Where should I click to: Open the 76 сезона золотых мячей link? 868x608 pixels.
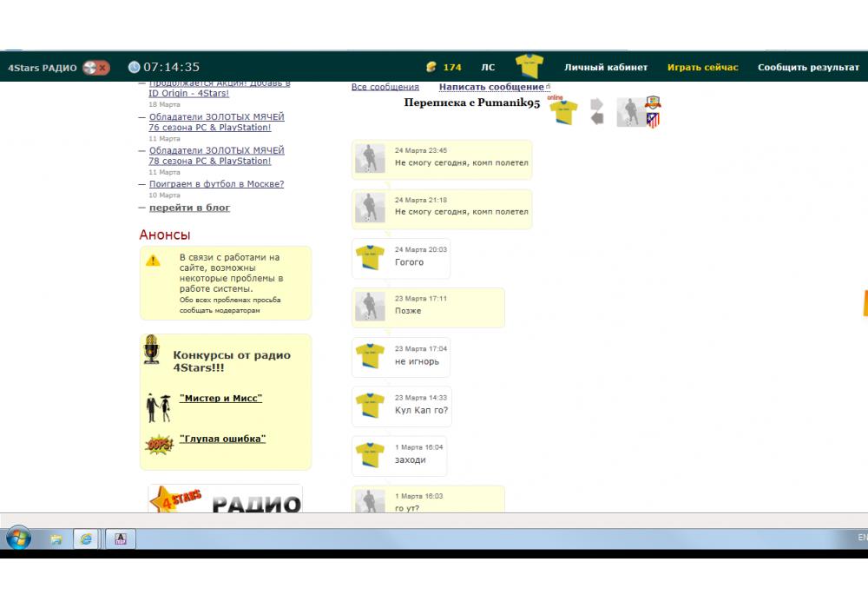pyautogui.click(x=216, y=122)
